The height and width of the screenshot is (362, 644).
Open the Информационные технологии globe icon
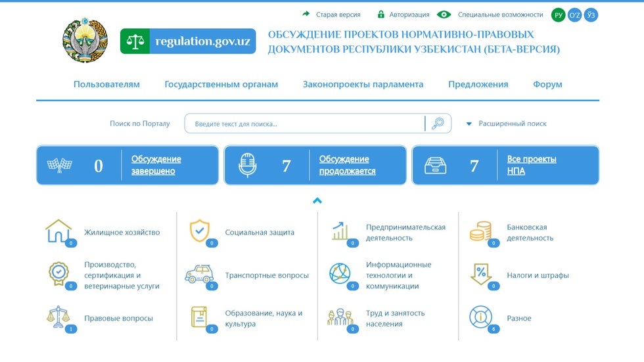point(340,274)
